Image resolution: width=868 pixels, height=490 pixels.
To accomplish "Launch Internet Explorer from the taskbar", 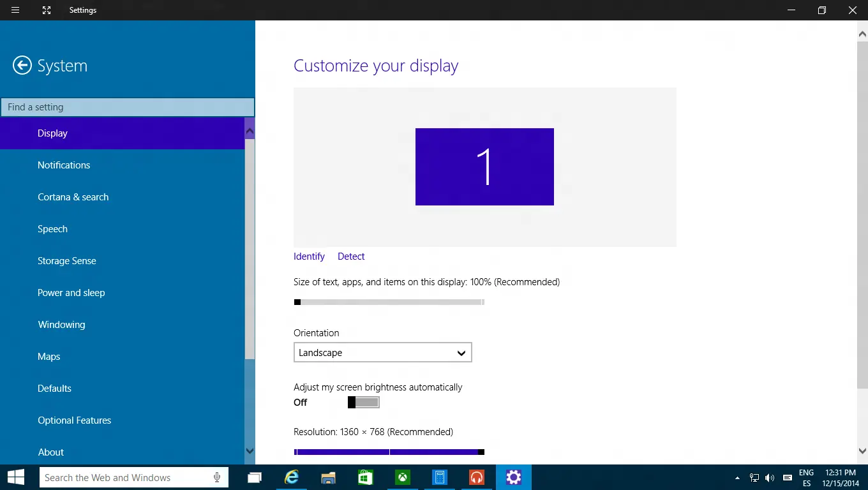I will (292, 477).
